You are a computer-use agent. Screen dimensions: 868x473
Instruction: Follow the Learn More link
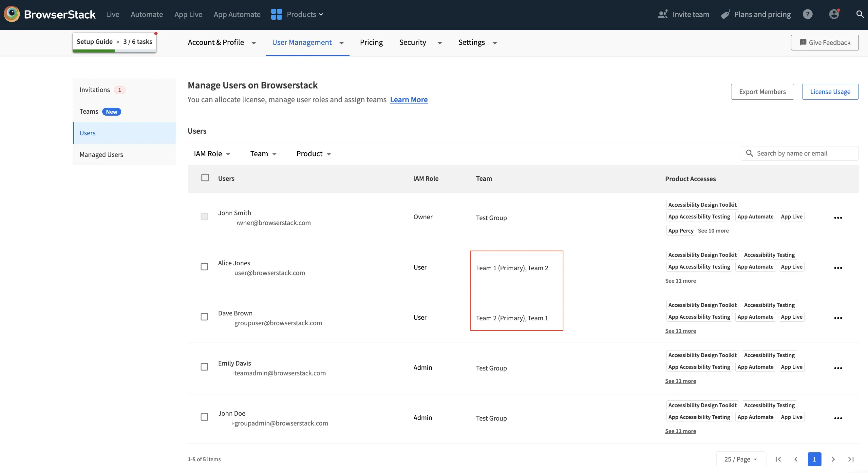pyautogui.click(x=409, y=100)
